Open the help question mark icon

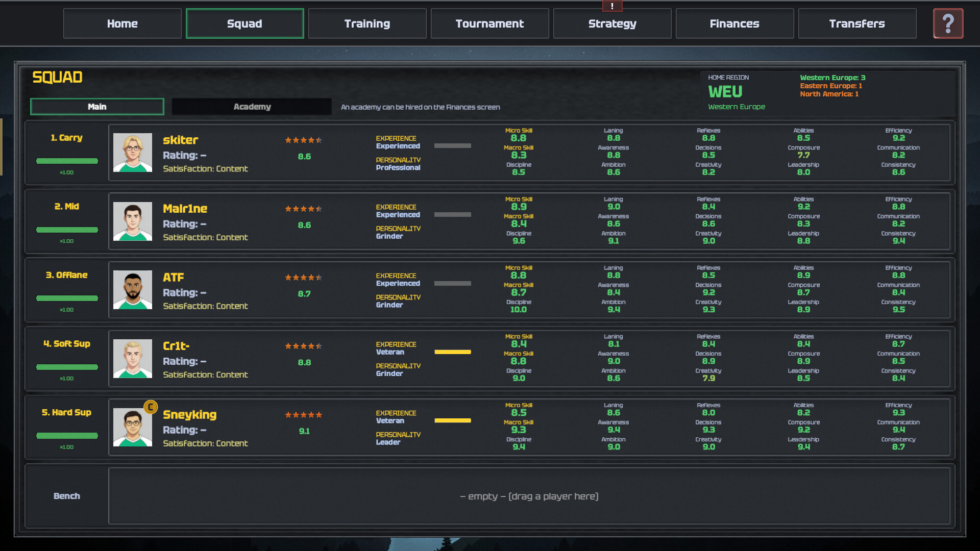(x=948, y=23)
